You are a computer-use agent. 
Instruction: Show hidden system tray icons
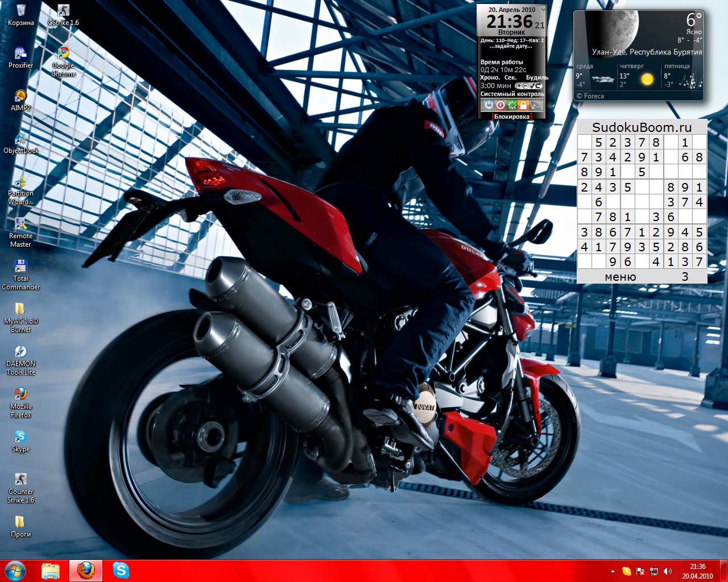pos(613,571)
